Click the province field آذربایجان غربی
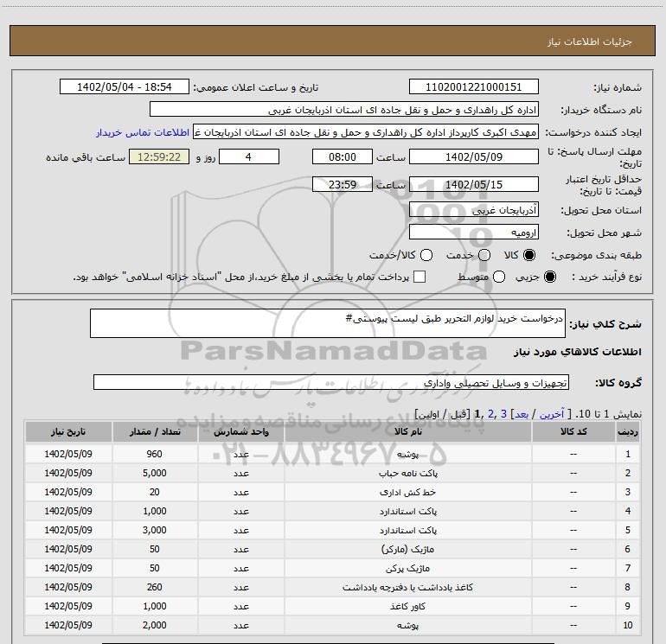This screenshot has width=666, height=644. click(474, 209)
